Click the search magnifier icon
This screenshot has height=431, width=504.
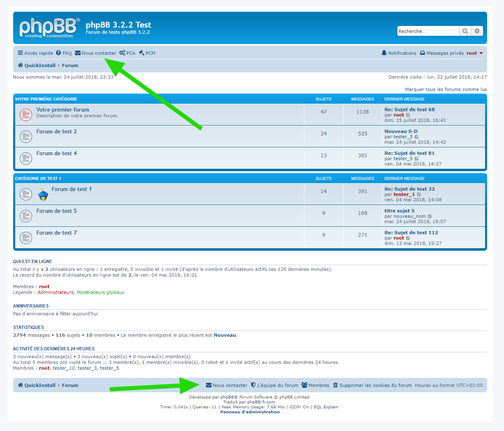(465, 31)
